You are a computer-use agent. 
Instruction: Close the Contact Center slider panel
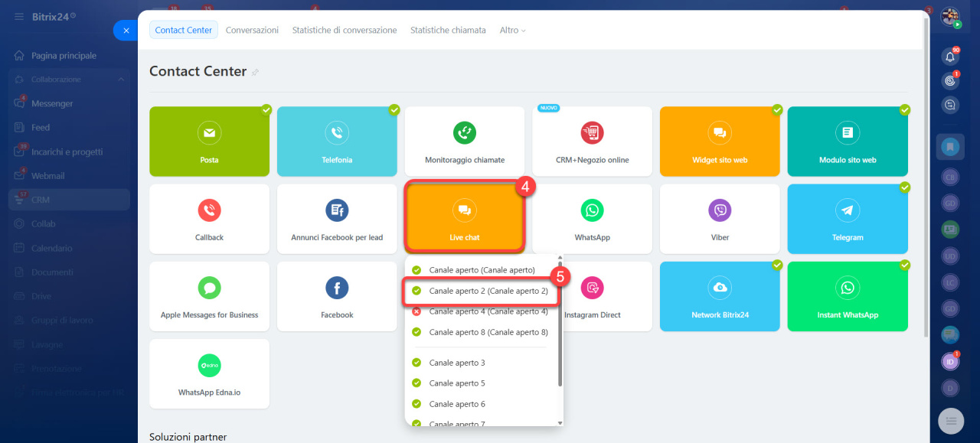tap(126, 31)
